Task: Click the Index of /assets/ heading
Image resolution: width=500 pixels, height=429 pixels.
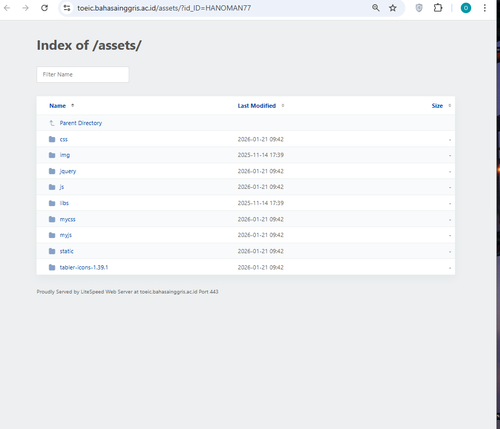Action: [x=89, y=45]
